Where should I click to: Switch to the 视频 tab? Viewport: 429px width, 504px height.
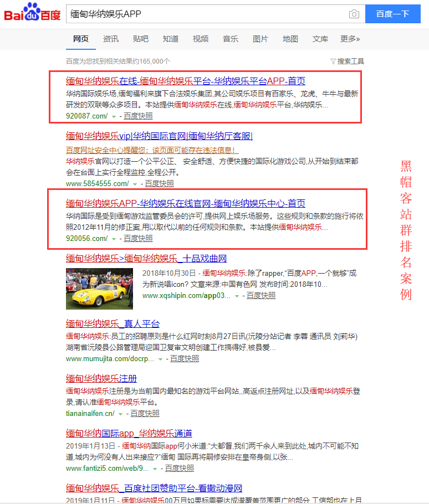point(200,39)
